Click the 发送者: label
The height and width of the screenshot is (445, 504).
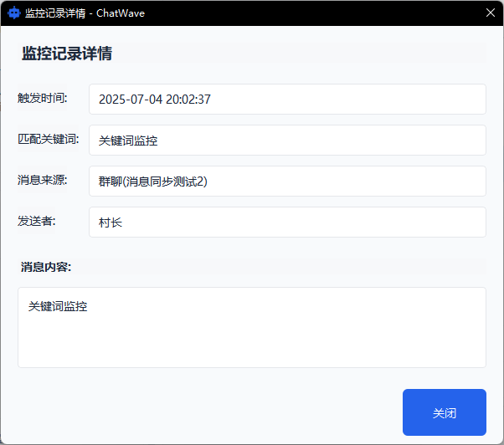coord(37,221)
